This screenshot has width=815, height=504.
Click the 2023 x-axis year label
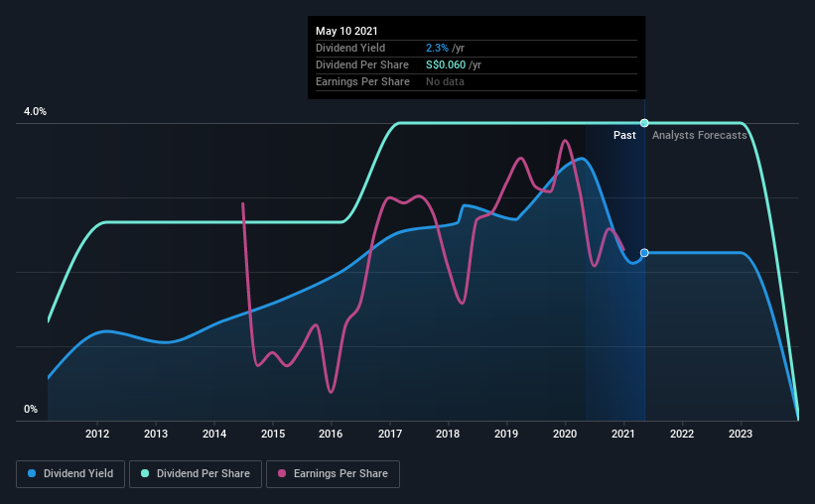pos(741,434)
